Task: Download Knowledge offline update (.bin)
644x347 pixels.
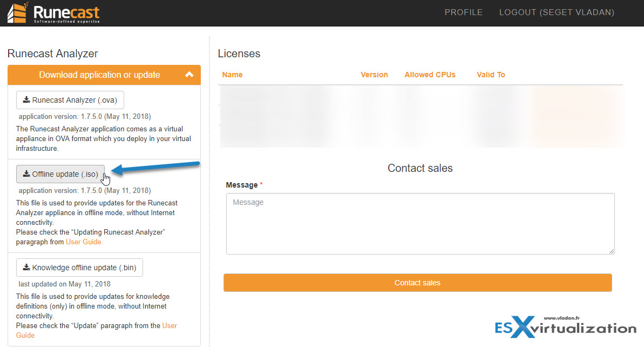Action: [x=79, y=267]
